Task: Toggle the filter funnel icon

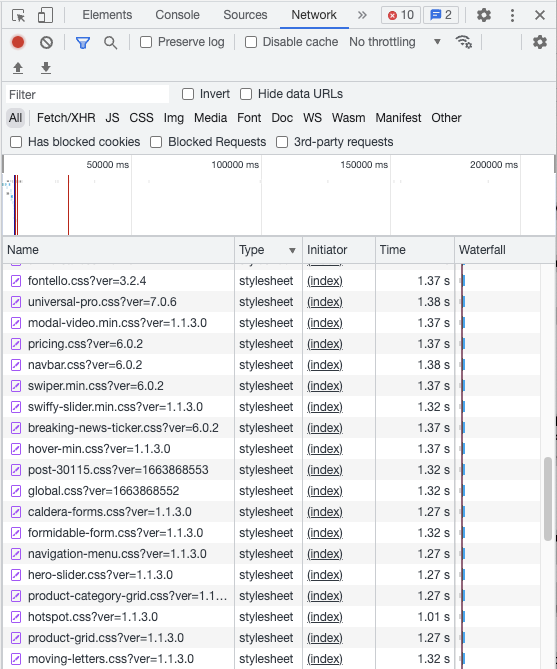Action: tap(83, 42)
